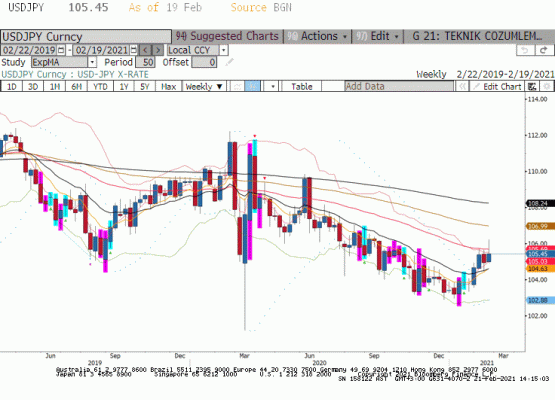Click the red 105.03 price label
The width and height of the screenshot is (555, 400).
[540, 262]
